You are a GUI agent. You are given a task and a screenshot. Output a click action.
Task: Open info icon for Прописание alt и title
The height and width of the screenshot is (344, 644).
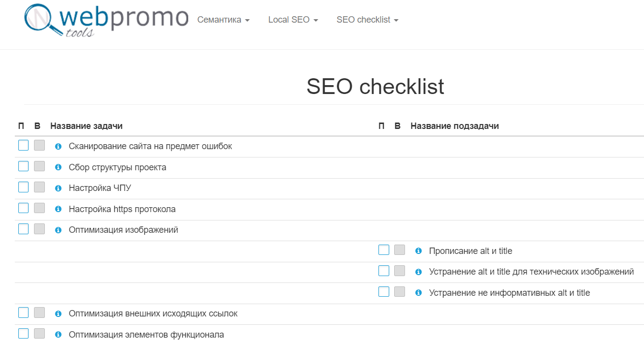coord(418,251)
